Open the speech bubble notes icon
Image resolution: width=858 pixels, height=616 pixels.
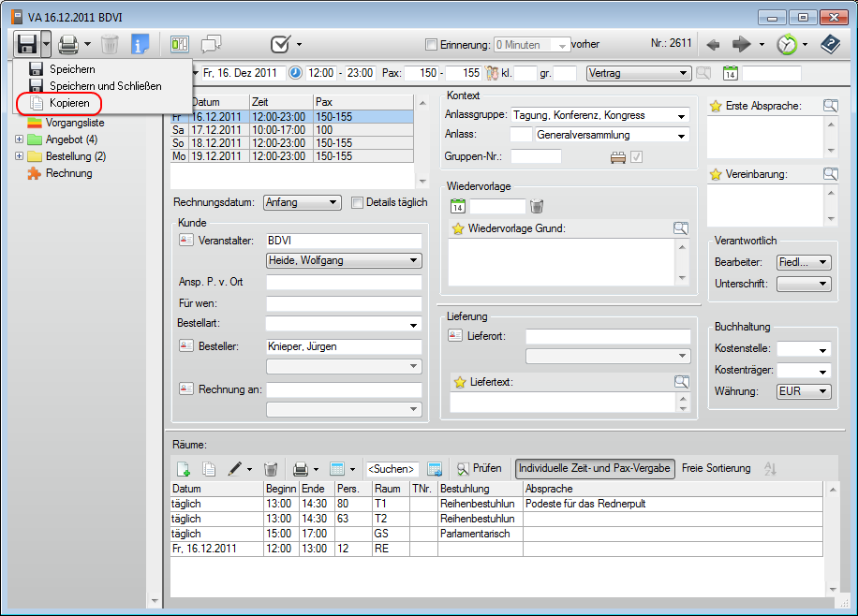pyautogui.click(x=212, y=44)
